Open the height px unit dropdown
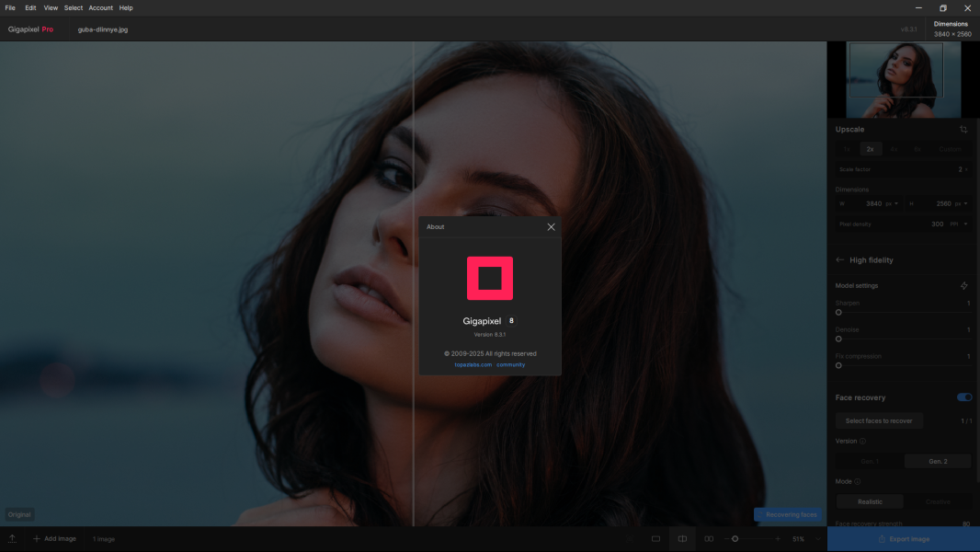980x552 pixels. point(962,204)
